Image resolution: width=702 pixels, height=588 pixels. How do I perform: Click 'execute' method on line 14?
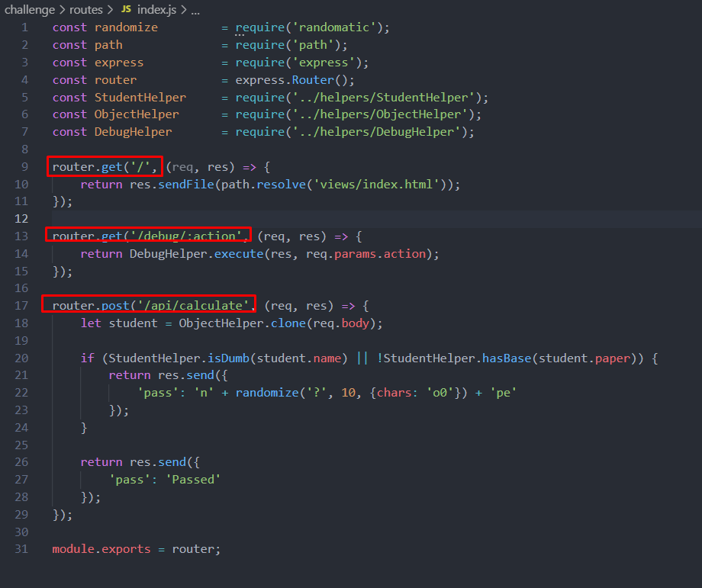[239, 254]
